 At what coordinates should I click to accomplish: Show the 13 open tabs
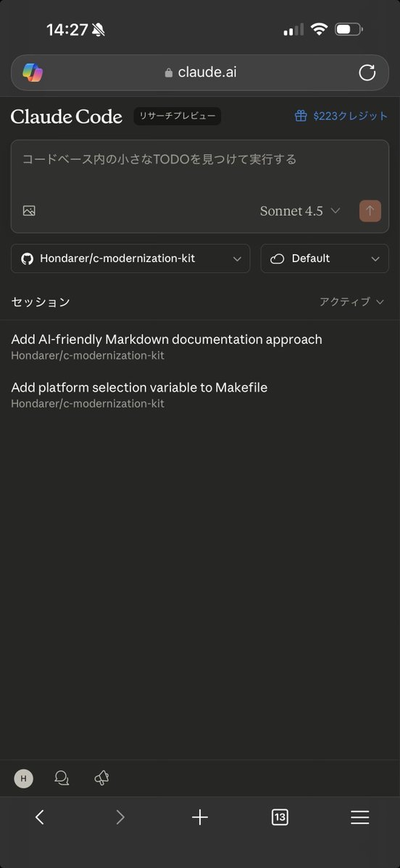point(280,817)
